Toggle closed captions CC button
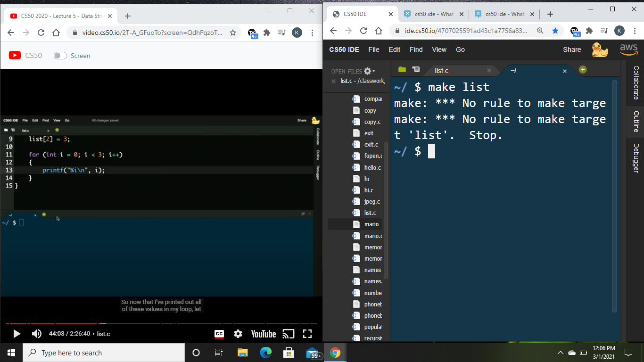 (x=219, y=334)
